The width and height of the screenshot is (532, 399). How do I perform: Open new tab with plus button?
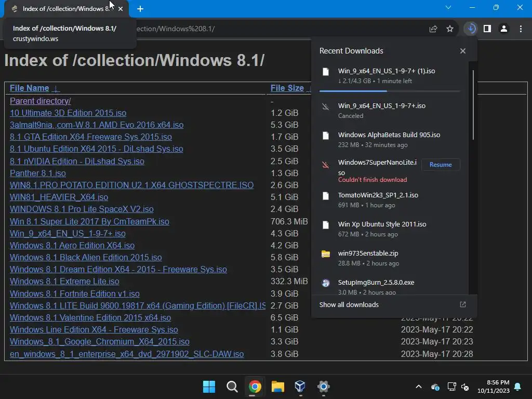click(x=140, y=9)
